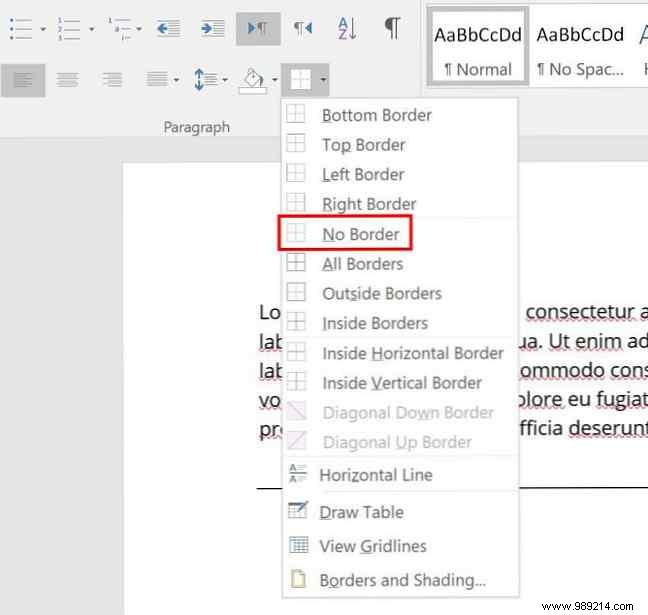Choose Right Border from menu
The image size is (648, 615).
click(x=400, y=204)
